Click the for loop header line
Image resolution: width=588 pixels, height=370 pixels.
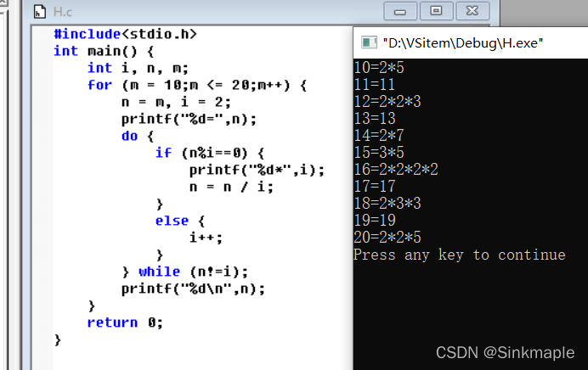[x=197, y=85]
